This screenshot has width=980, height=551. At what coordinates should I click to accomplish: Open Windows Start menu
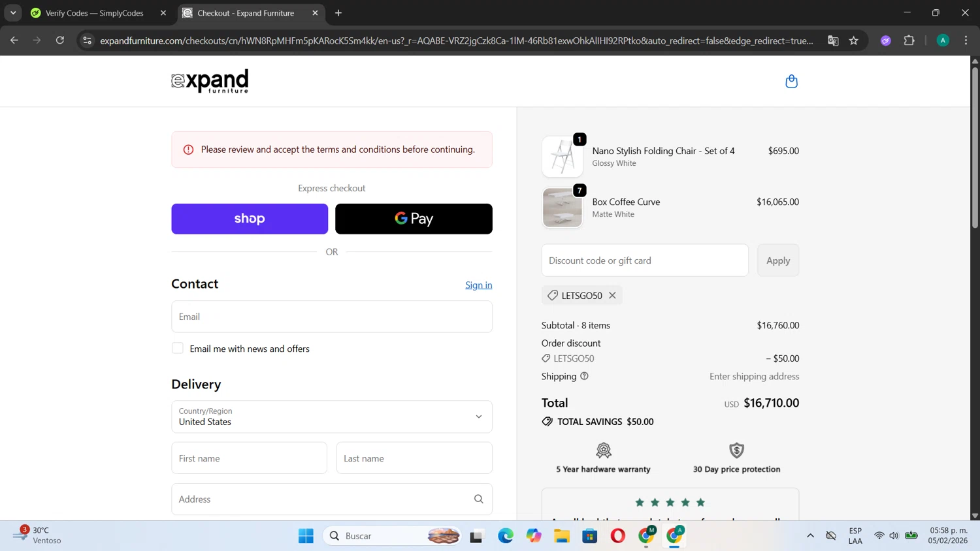(x=306, y=536)
